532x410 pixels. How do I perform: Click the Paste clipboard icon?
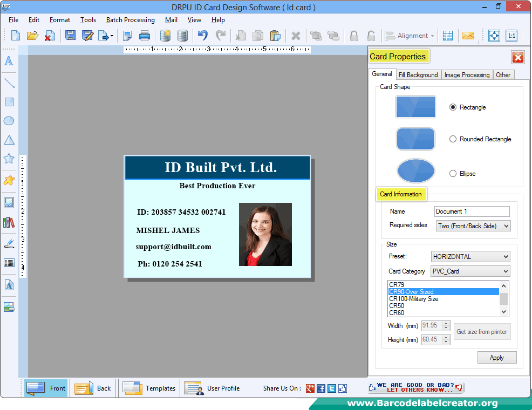(x=275, y=36)
